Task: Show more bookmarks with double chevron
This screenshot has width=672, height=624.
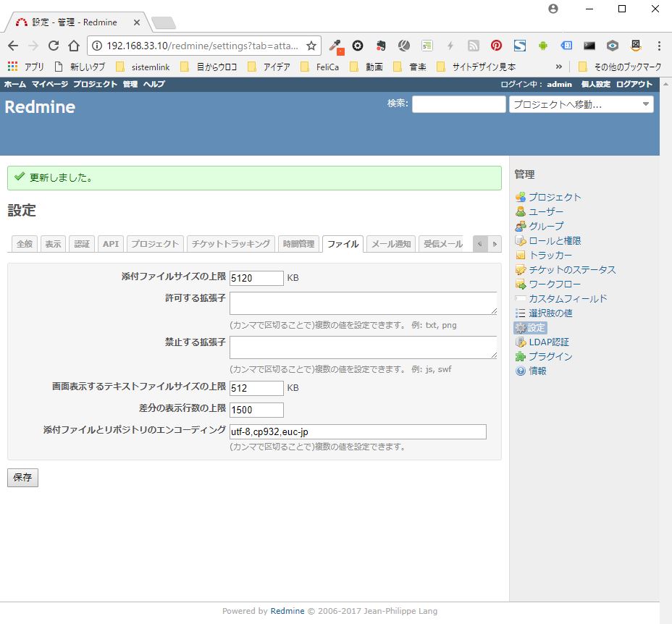Action: pos(558,67)
